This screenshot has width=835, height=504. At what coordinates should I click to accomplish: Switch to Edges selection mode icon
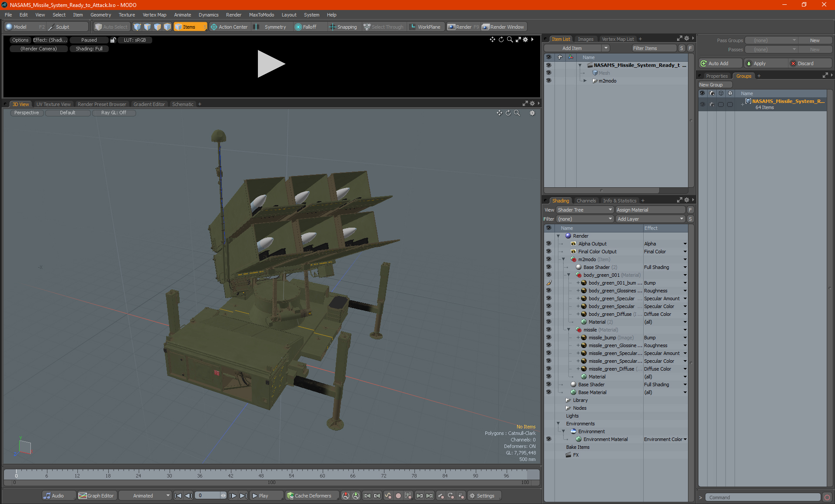147,27
